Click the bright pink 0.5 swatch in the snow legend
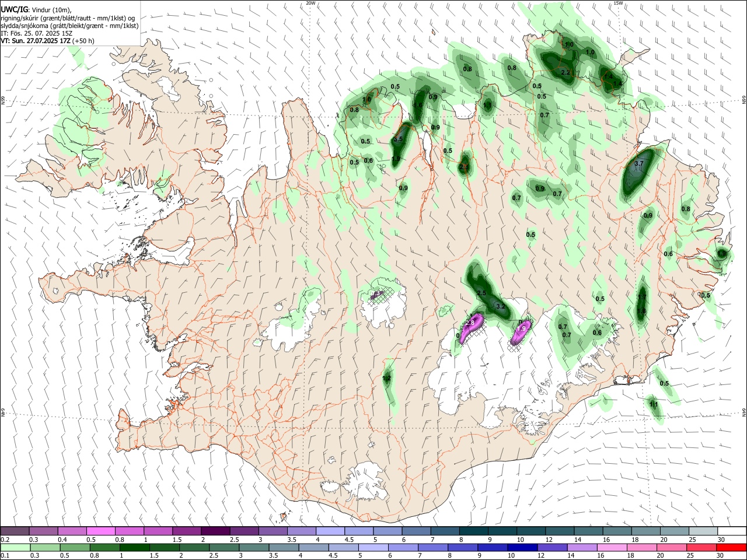 [100, 531]
